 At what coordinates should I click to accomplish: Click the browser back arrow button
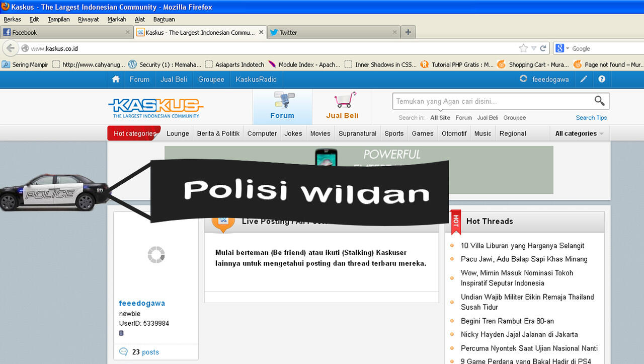pos(10,48)
